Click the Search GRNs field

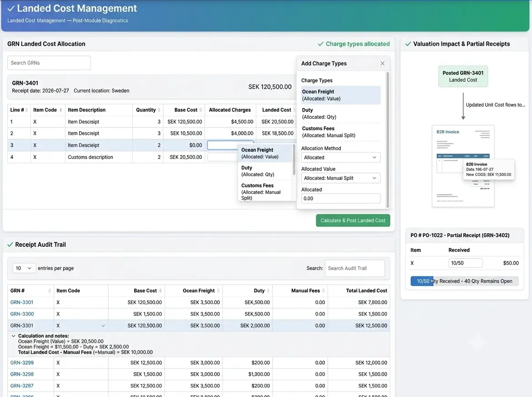(x=49, y=63)
